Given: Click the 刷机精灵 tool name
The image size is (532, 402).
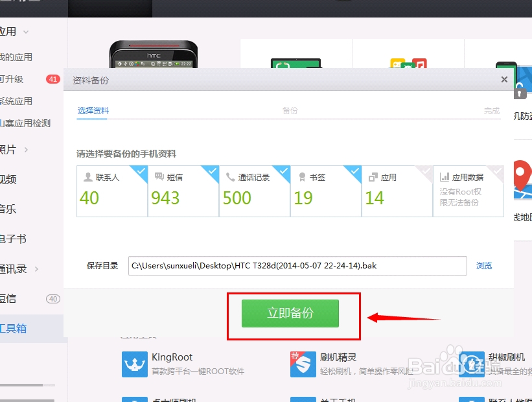Looking at the screenshot, I should [338, 357].
